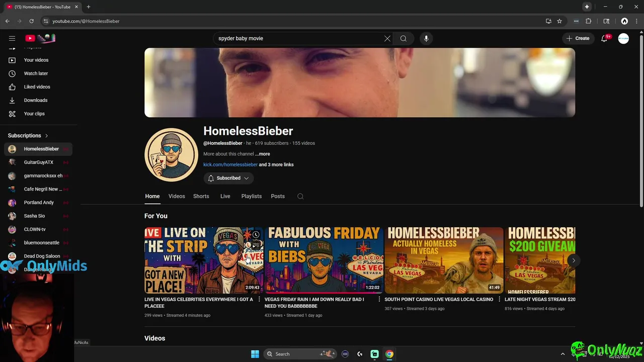Click @HomelessBieber handle text
The image size is (644, 362).
223,143
